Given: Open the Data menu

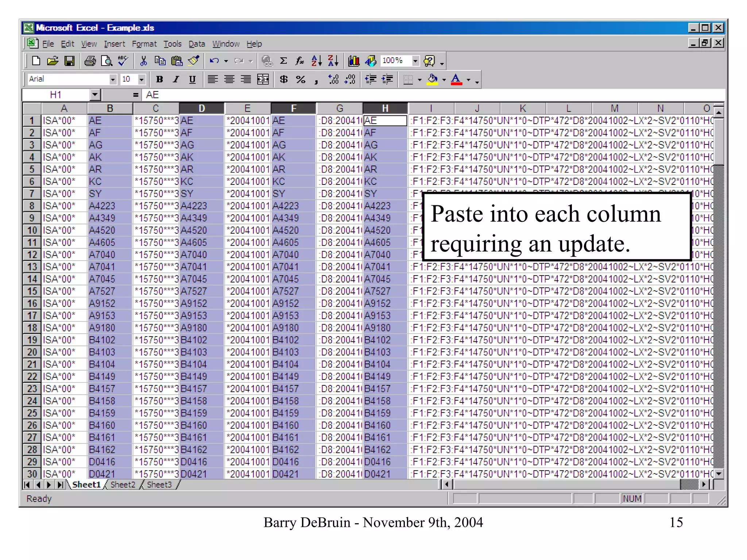Looking at the screenshot, I should coord(197,44).
